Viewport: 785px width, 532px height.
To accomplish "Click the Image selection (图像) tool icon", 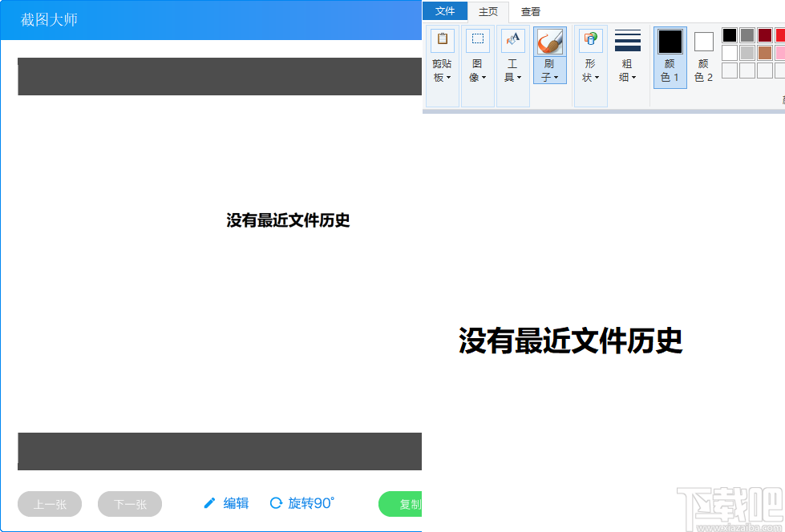I will (x=477, y=40).
